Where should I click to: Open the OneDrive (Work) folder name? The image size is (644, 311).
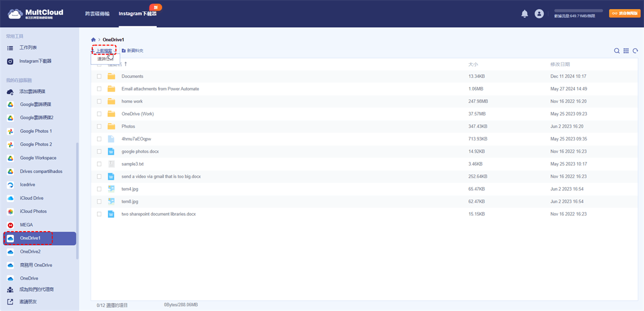[137, 114]
